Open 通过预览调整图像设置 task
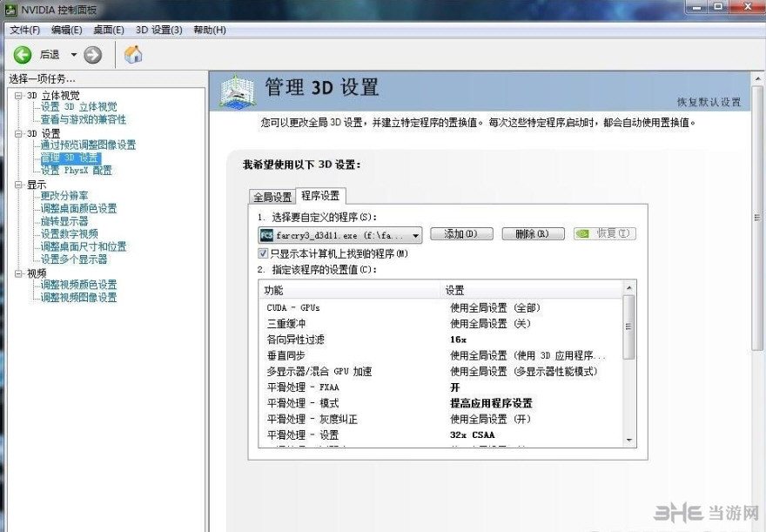This screenshot has height=532, width=766. pyautogui.click(x=88, y=145)
